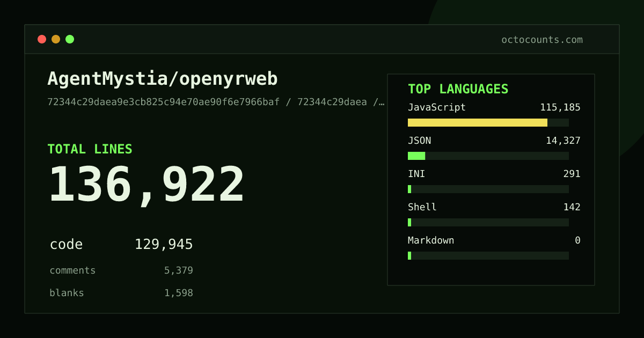Click the yellow minimize dot
644x338 pixels.
pyautogui.click(x=56, y=39)
